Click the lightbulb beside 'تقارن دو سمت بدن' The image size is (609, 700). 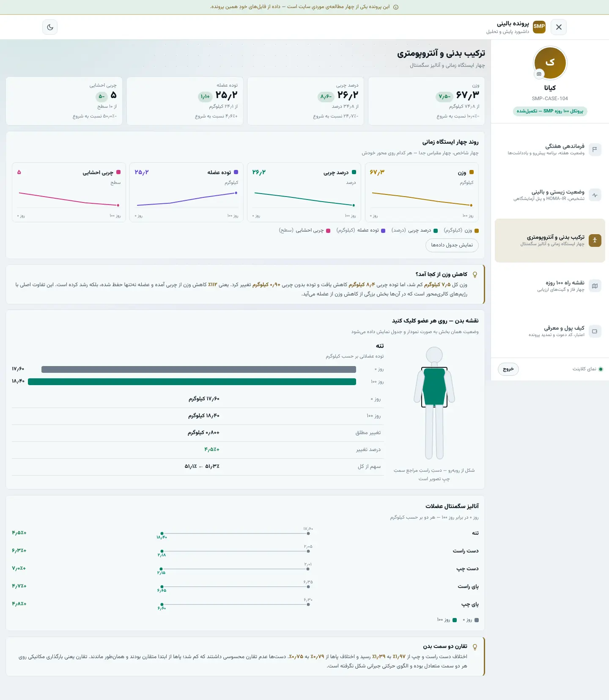click(475, 647)
